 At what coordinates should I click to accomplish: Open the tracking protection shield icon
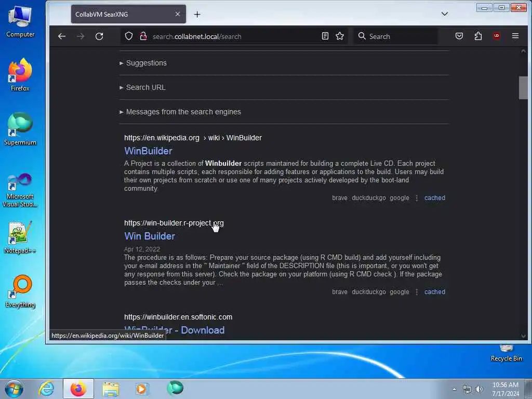point(129,36)
